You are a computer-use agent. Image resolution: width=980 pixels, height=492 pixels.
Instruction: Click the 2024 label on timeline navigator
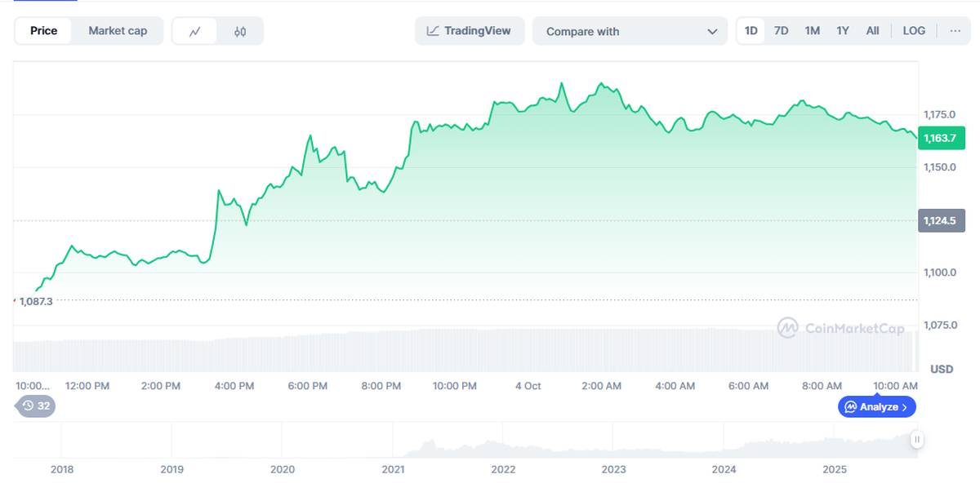[724, 469]
